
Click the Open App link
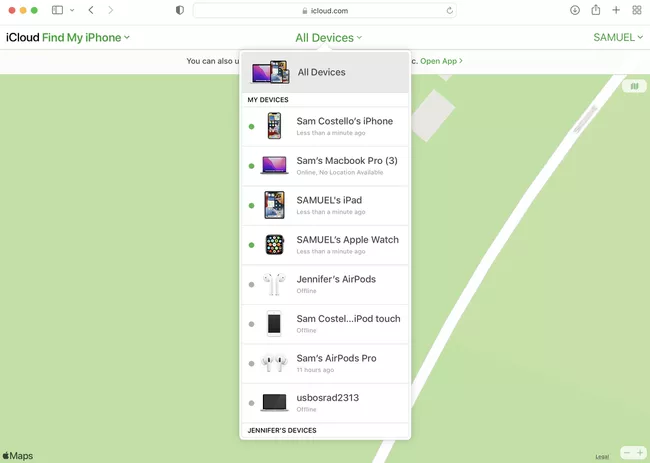(441, 61)
